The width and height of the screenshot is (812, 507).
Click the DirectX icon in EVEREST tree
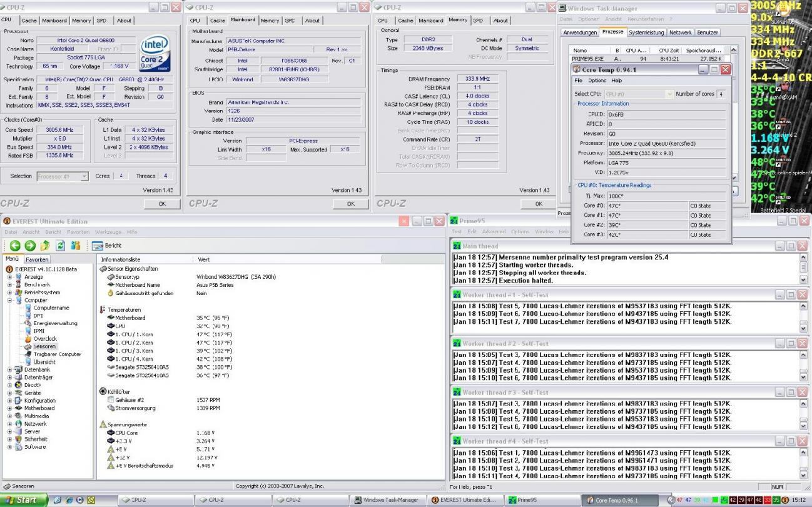coord(19,385)
